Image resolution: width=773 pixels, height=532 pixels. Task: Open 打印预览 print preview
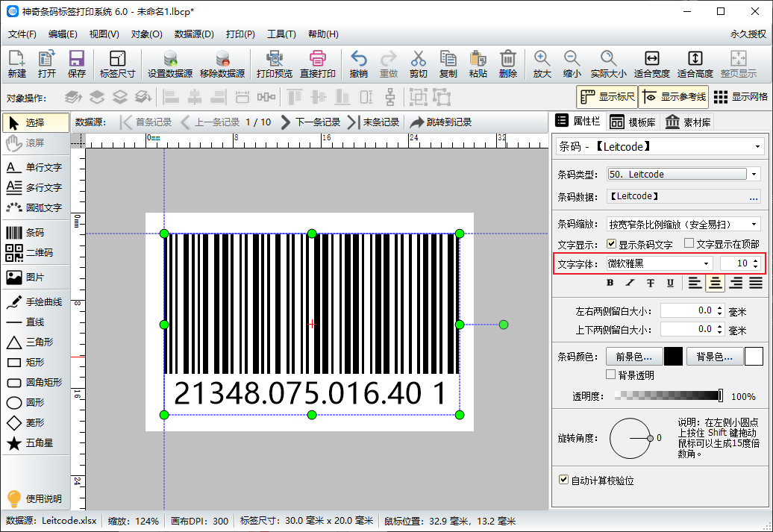click(275, 64)
